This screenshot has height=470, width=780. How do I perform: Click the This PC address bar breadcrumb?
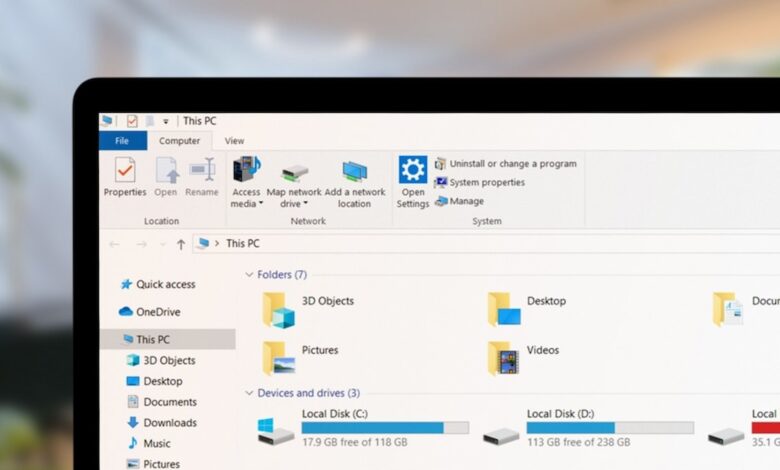click(243, 243)
